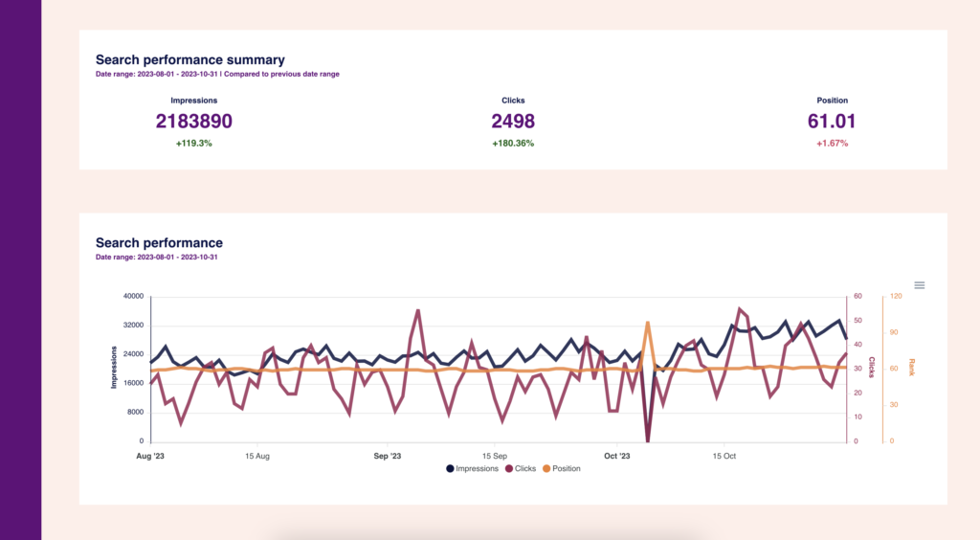
Task: Click the red +1.67% position change
Action: pyautogui.click(x=832, y=144)
